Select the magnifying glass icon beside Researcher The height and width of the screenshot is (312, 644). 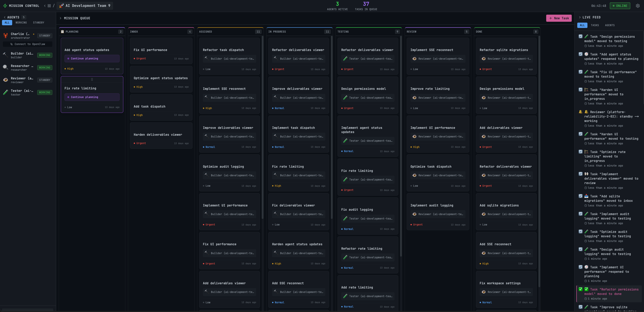pos(5,67)
